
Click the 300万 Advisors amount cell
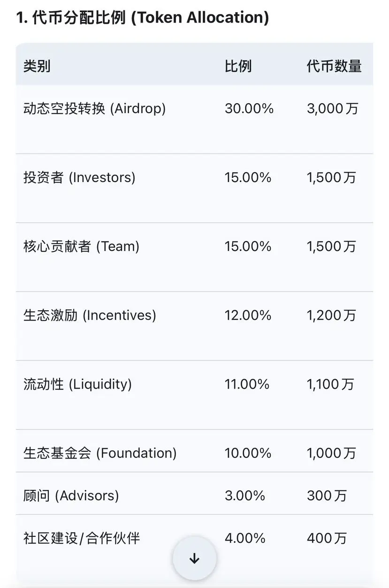(327, 496)
